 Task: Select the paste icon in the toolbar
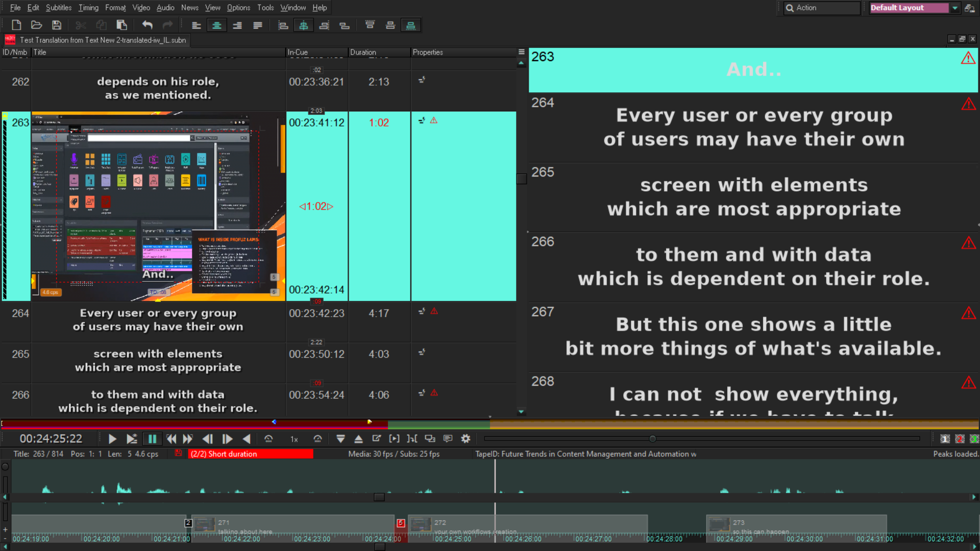point(121,24)
